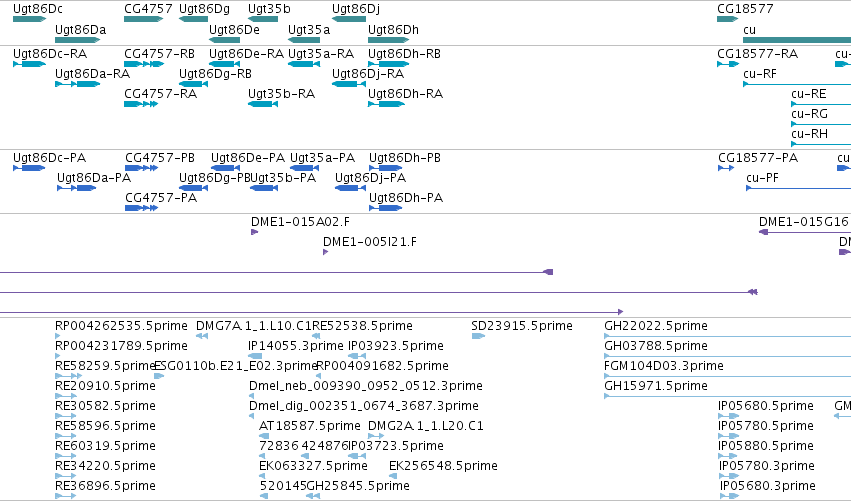Click EST GH22022.5prime
This screenshot has width=851, height=501.
[727, 336]
